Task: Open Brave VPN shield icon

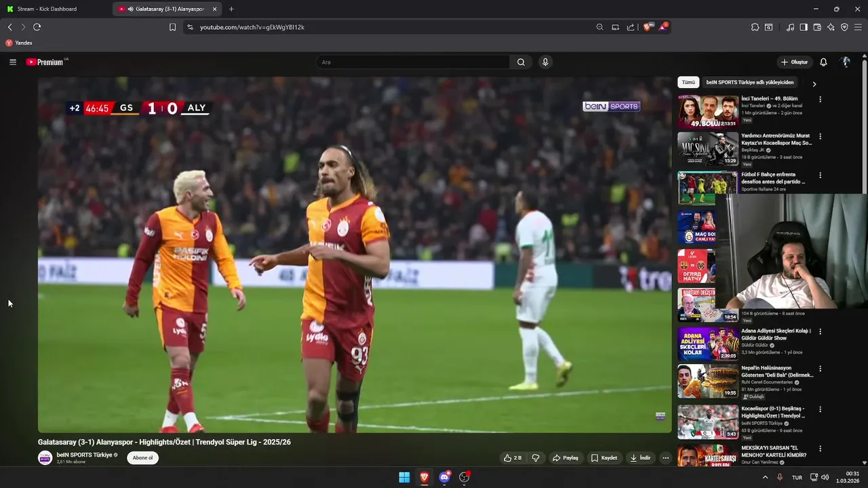Action: (844, 27)
